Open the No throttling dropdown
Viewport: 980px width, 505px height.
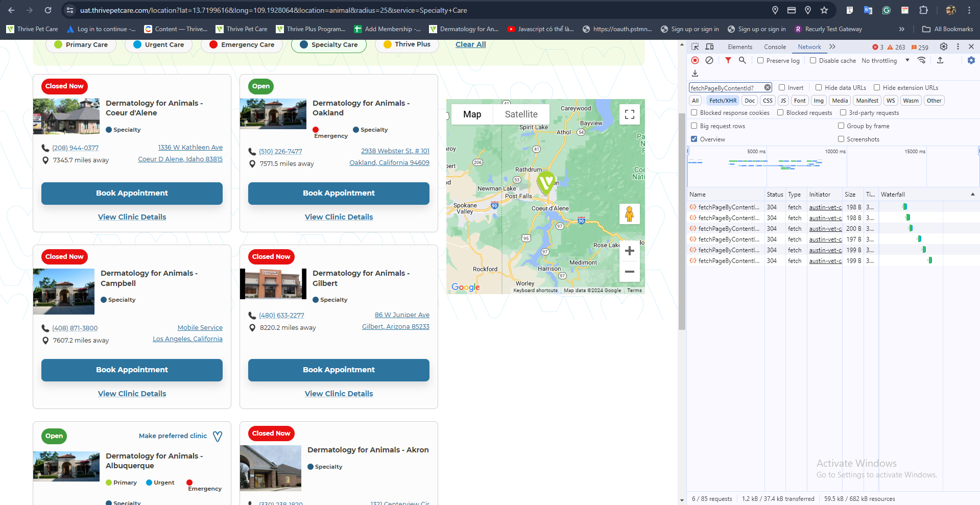pos(886,60)
